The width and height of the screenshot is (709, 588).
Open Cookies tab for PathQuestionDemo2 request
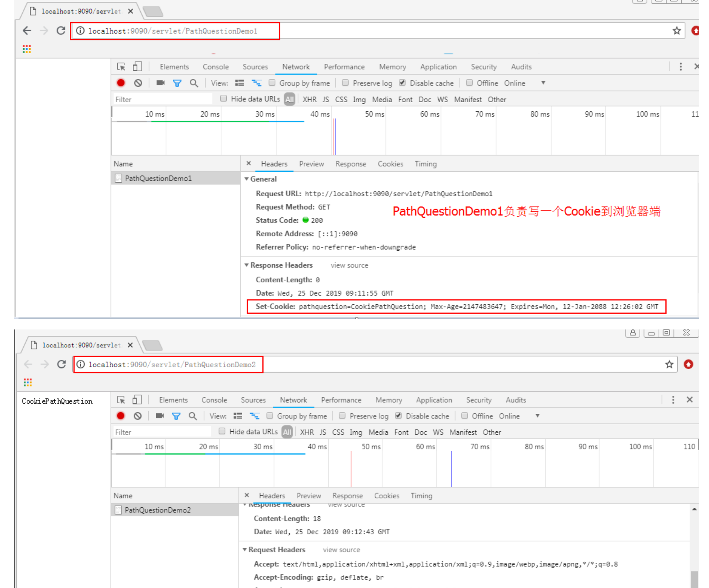point(387,496)
